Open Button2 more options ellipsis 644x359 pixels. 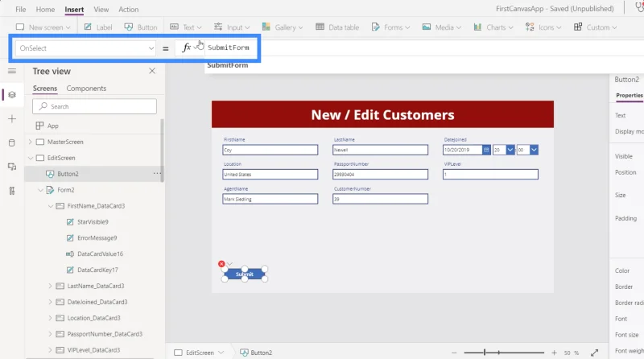[157, 173]
